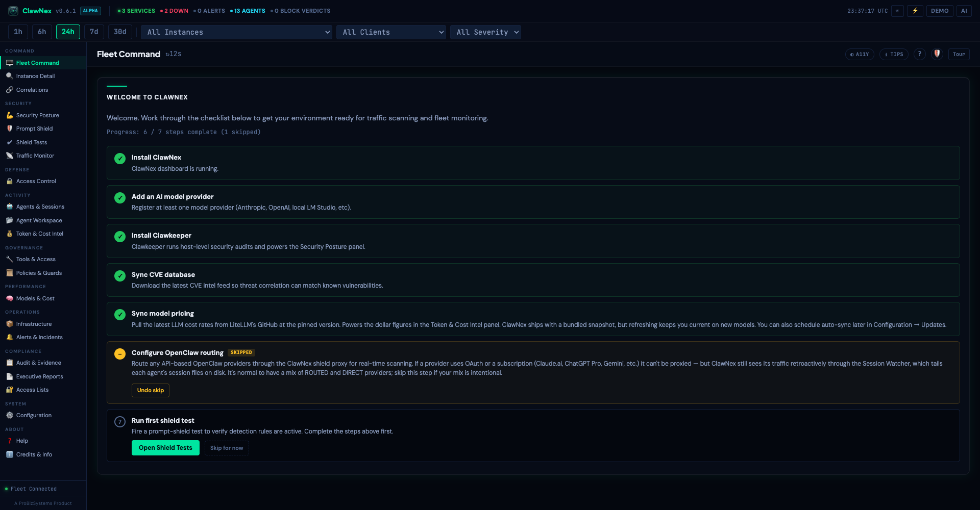Expand the All Clients selector
This screenshot has width=980, height=510.
pyautogui.click(x=391, y=32)
